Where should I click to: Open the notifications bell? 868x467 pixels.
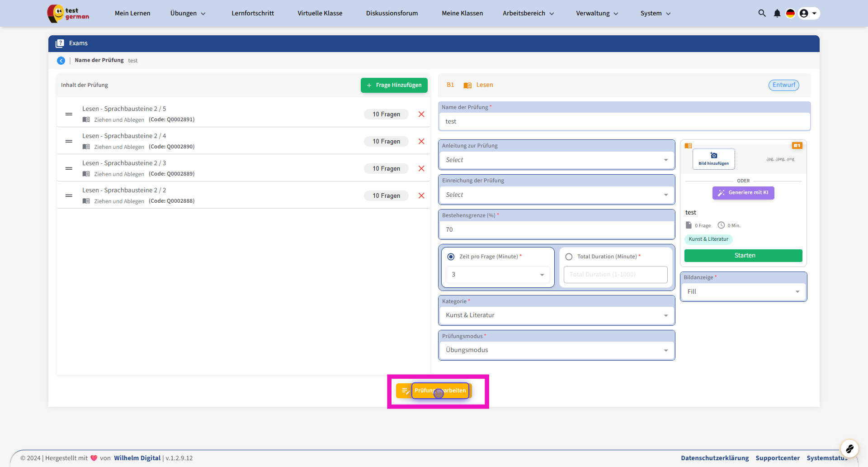tap(777, 13)
